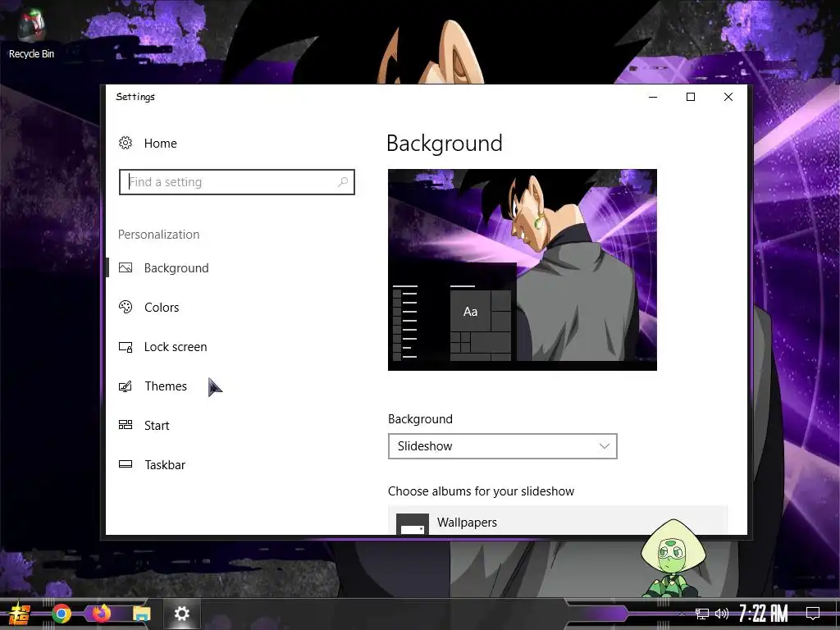Click the 'Personalization' section heading
The width and height of the screenshot is (840, 630).
tap(158, 234)
